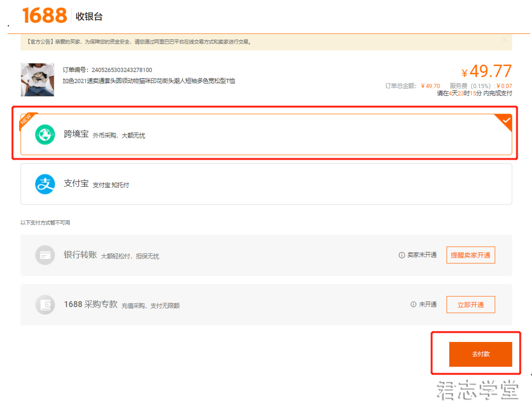This screenshot has height=408, width=532.
Task: Select the 跨境宝 payment option
Action: [x=266, y=135]
